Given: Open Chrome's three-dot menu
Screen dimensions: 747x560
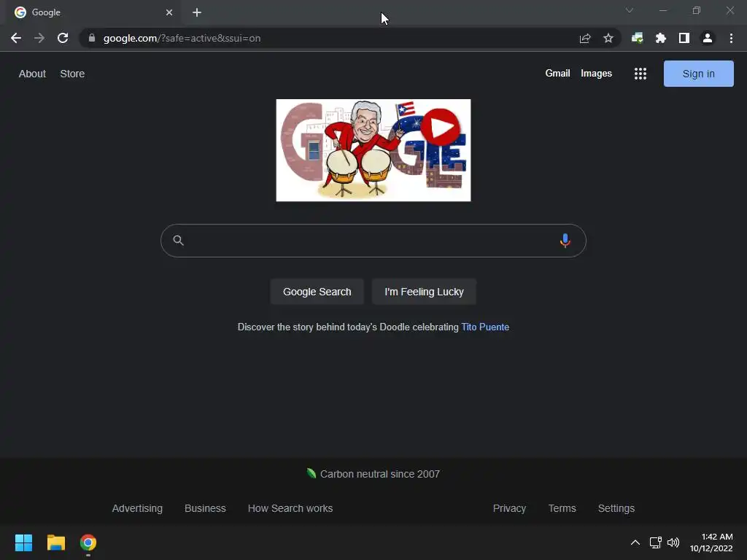Looking at the screenshot, I should click(731, 38).
